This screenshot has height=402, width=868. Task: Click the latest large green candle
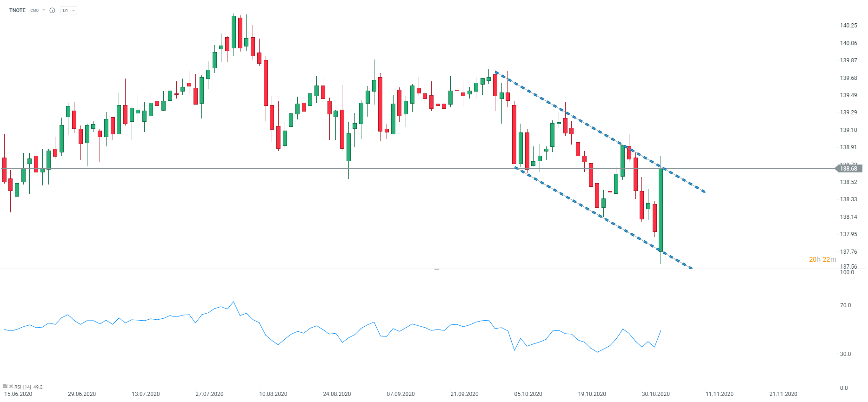click(661, 209)
